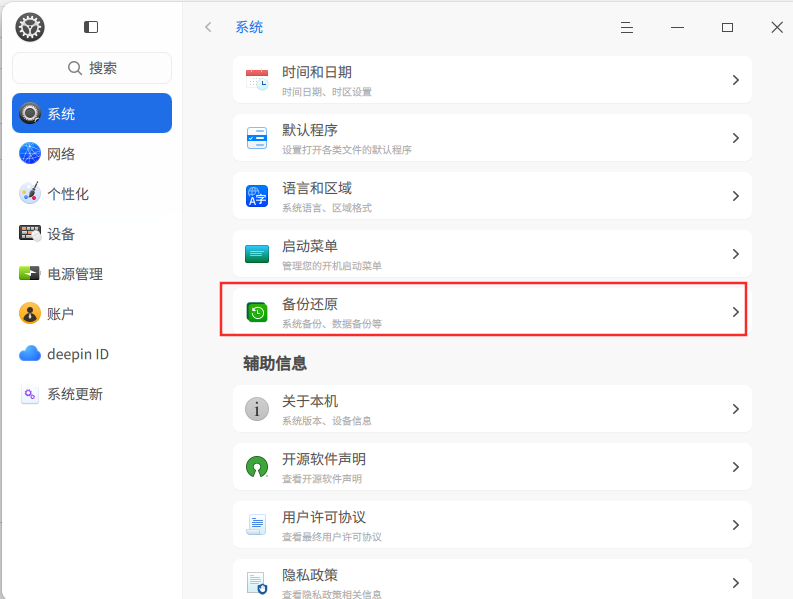Select 系统 in the sidebar

pos(92,113)
